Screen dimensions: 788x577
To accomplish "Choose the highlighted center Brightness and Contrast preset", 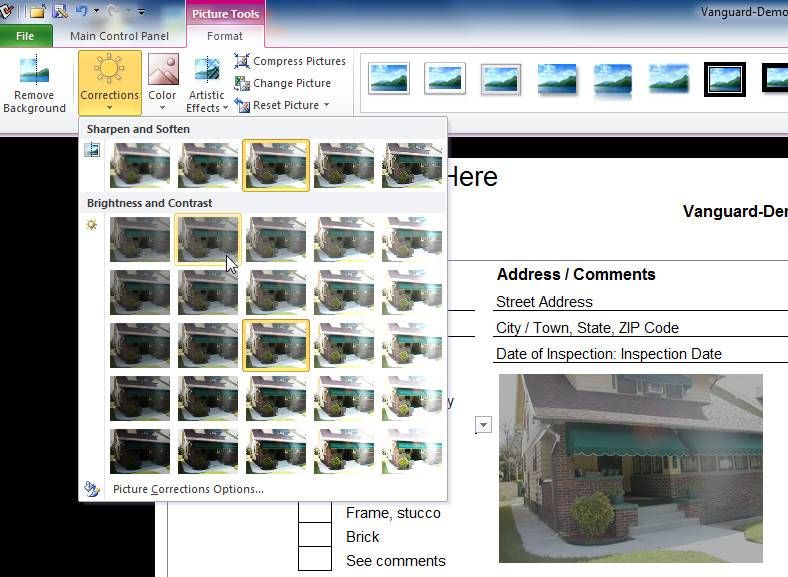I will click(x=276, y=345).
